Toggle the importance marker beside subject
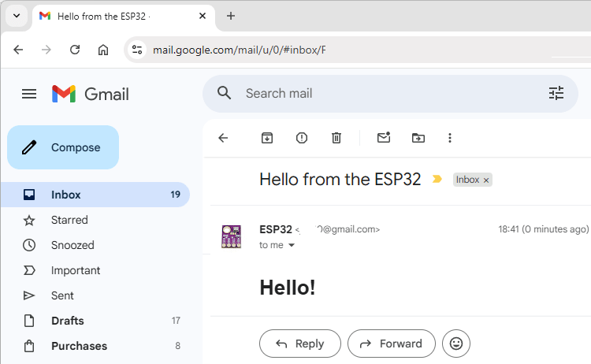 coord(437,179)
